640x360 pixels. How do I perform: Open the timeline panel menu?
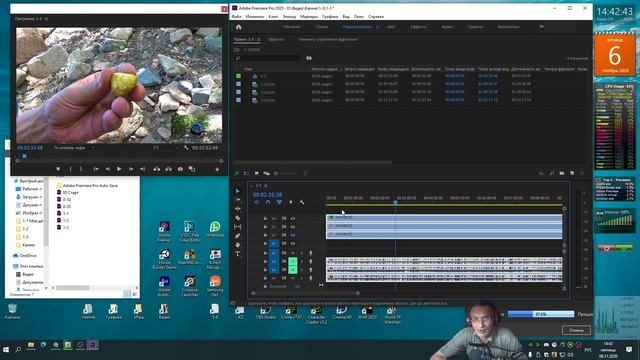click(266, 186)
